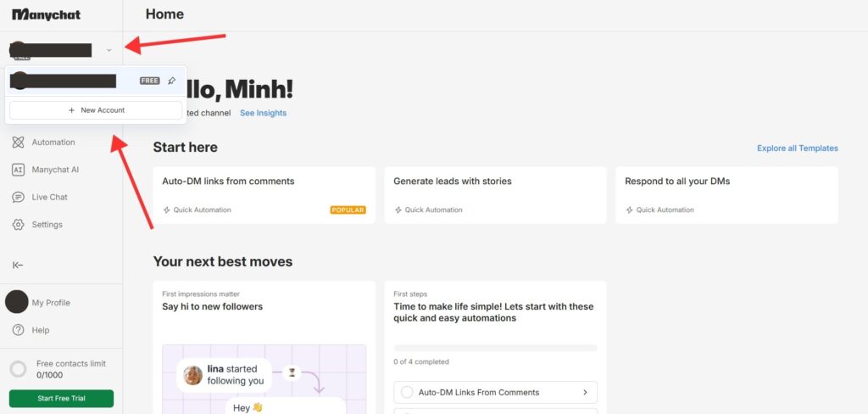Click the Automation sidebar icon
Viewport: 868px width, 414px height.
[x=19, y=143]
